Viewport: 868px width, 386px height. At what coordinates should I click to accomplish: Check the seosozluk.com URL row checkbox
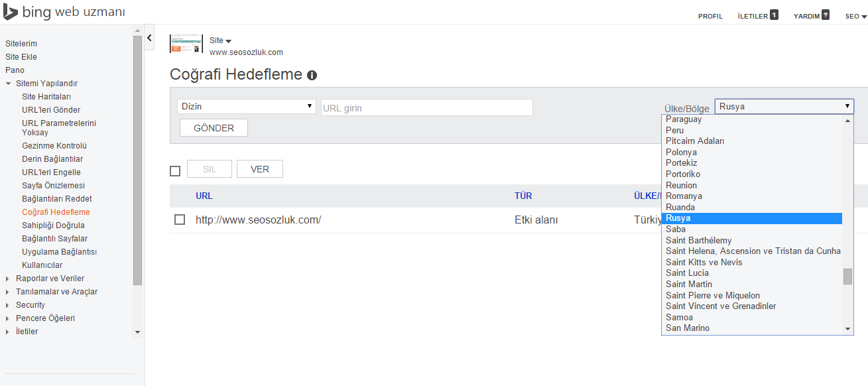(180, 220)
